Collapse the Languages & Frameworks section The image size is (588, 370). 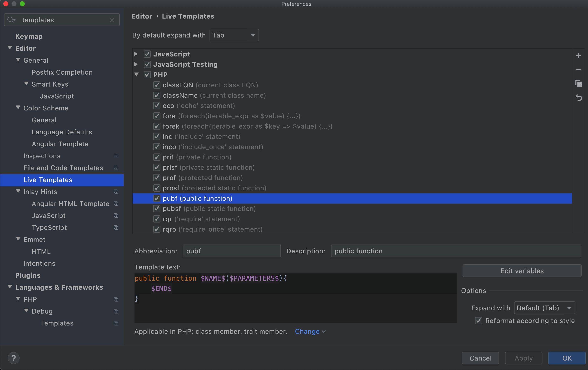tap(10, 287)
